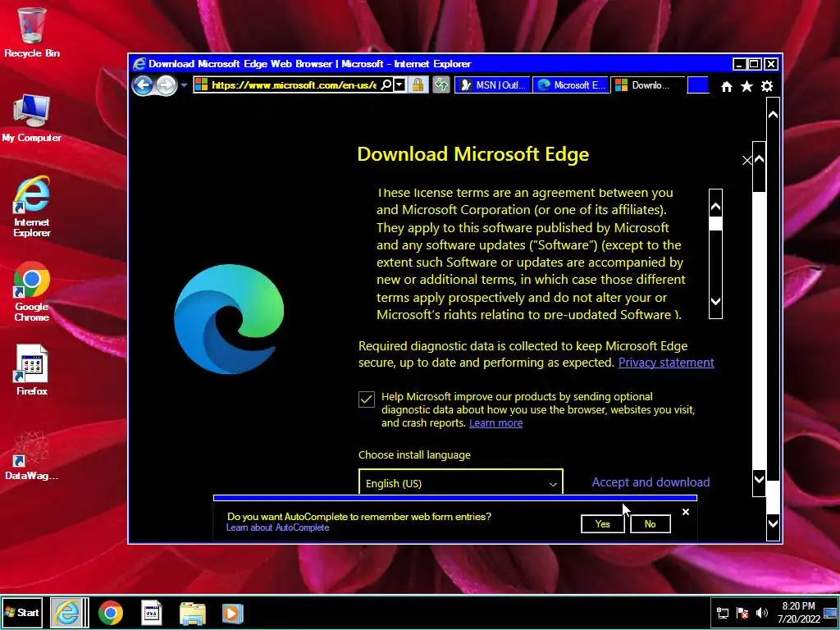Click Yes for AutoComplete prompt
The width and height of the screenshot is (840, 630).
tap(603, 524)
